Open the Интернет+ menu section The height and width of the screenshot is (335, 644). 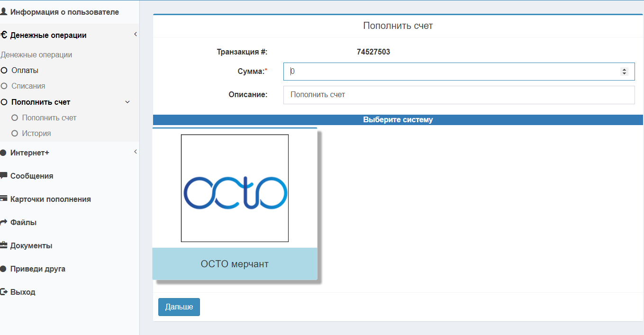tap(30, 153)
